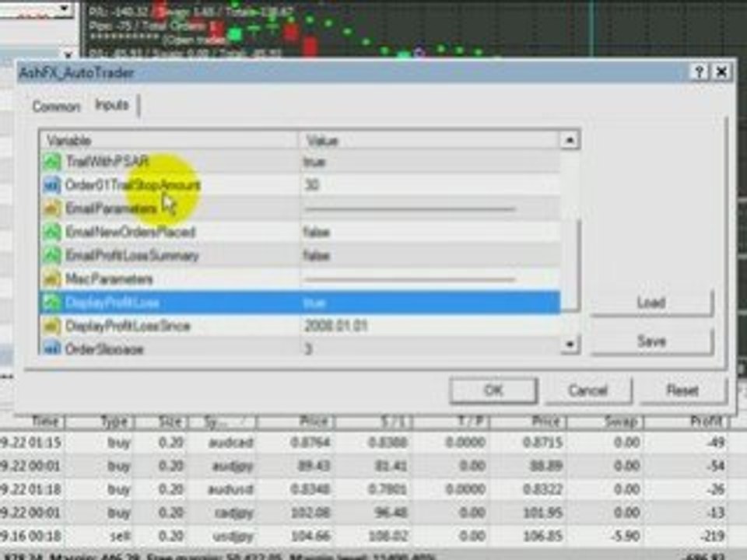Screen dimensions: 747x560
Task: Click the MiscParameters string variable icon
Action: pos(52,278)
